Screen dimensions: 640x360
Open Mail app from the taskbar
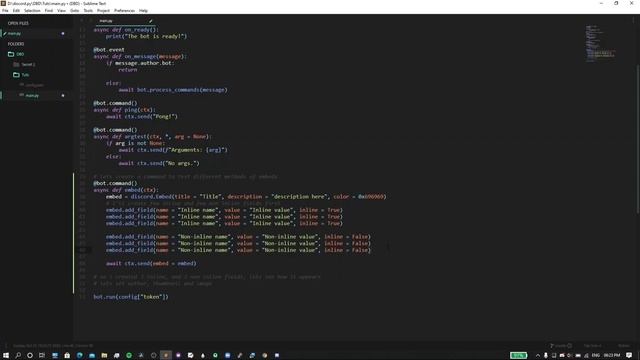(x=92, y=356)
